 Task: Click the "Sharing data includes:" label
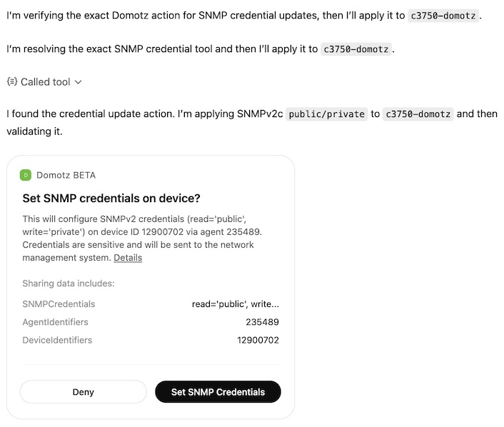pyautogui.click(x=69, y=283)
